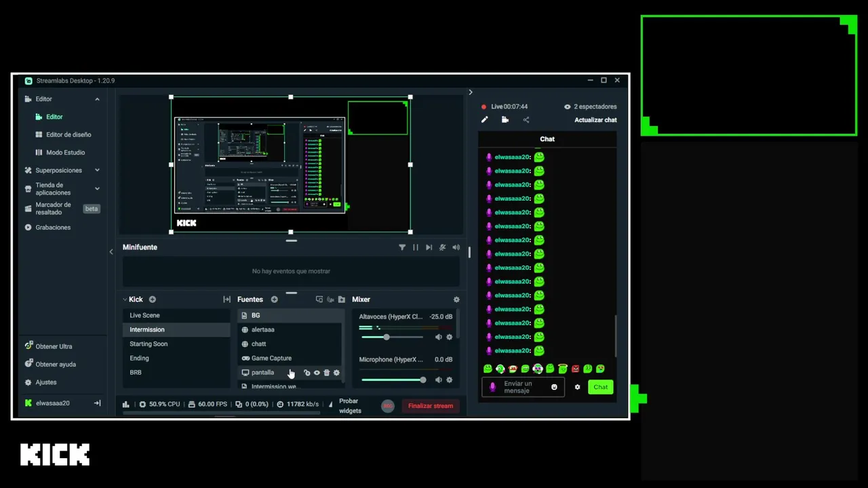Toggle visibility of the pantalla source

317,373
